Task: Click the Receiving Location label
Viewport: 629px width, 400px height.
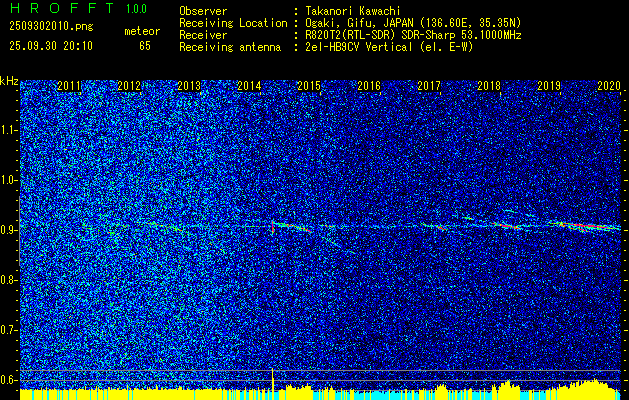Action: (x=233, y=23)
